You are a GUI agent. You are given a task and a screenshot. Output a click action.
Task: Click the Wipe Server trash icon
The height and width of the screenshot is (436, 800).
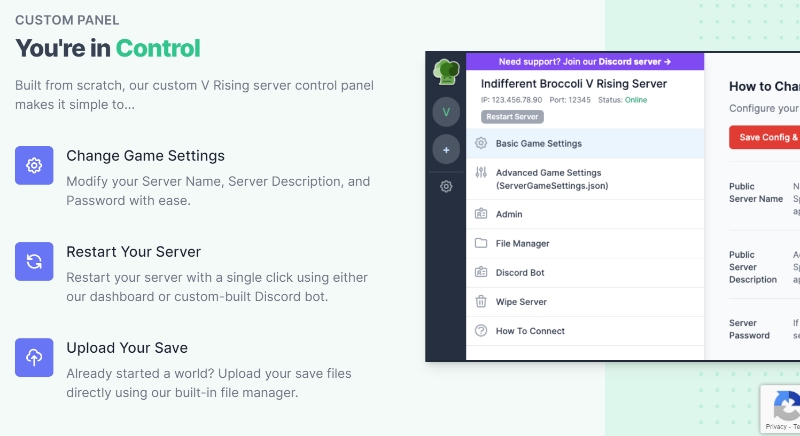481,302
